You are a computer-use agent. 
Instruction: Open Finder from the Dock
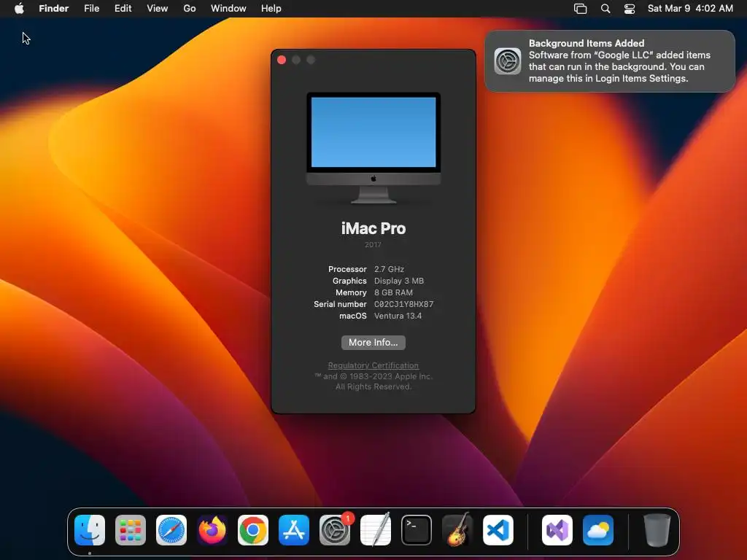90,530
